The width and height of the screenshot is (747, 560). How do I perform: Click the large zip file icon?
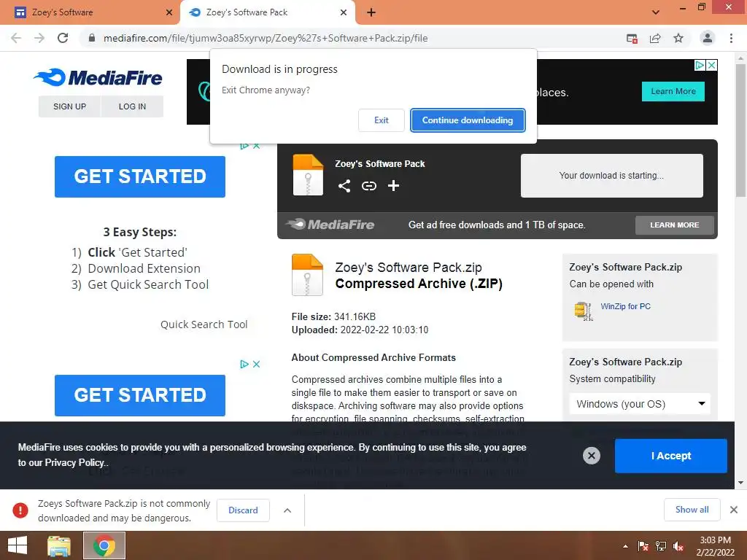307,275
